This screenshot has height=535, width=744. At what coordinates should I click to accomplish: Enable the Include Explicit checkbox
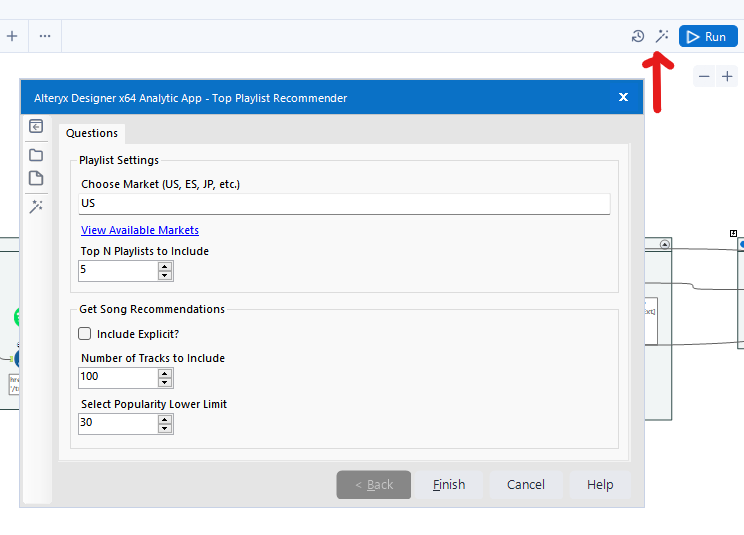[x=85, y=334]
